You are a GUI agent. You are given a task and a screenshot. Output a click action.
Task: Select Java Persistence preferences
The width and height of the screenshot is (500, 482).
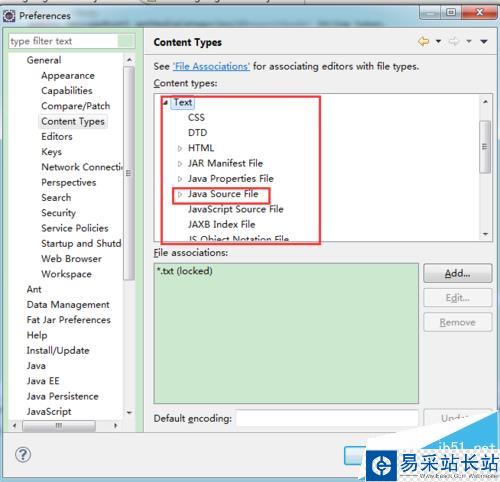coord(63,396)
